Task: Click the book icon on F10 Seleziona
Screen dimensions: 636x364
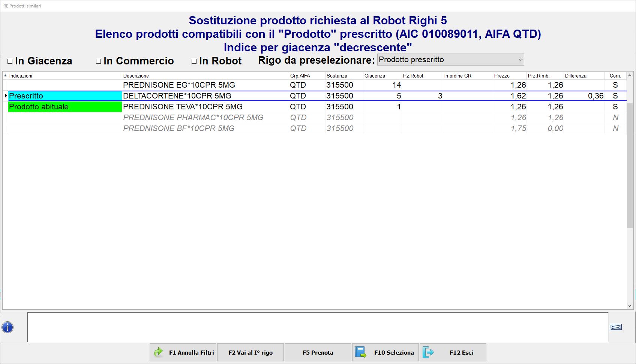Action: [x=361, y=352]
